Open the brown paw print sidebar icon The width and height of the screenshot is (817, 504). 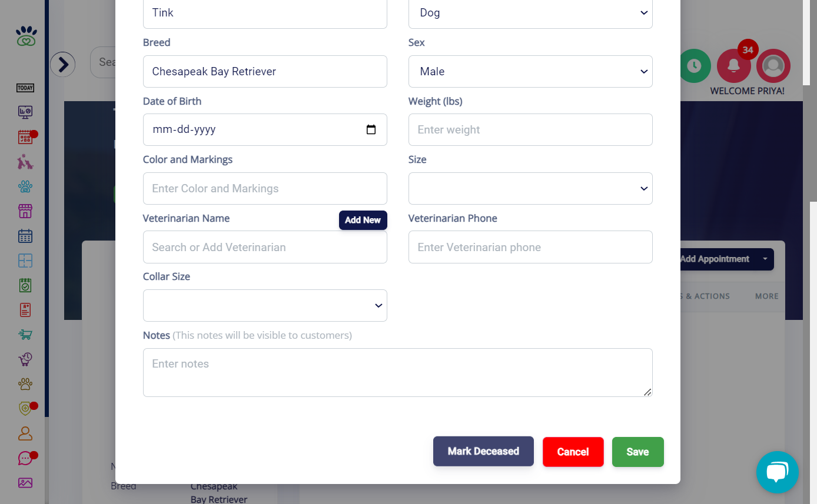[x=25, y=384]
